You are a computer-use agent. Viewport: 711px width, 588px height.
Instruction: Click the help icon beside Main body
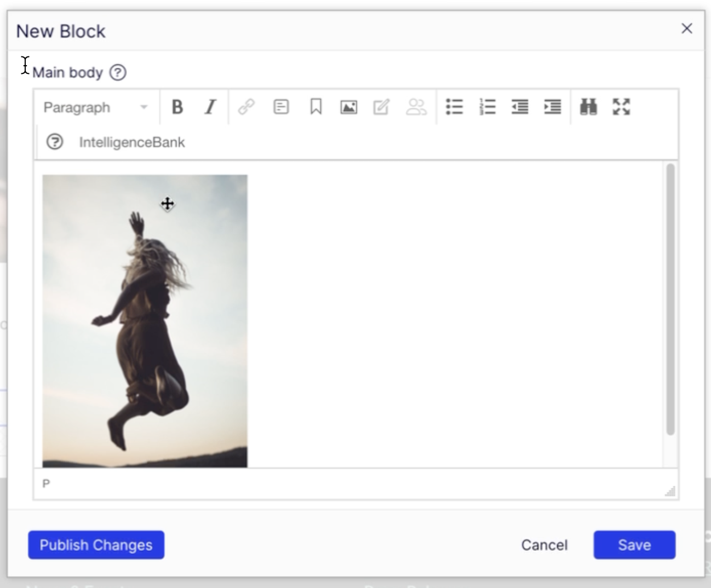[118, 72]
